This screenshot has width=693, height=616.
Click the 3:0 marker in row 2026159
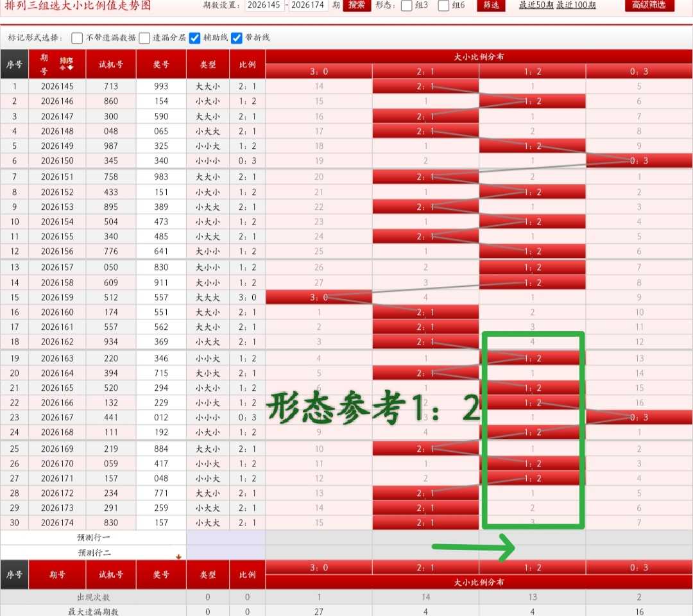[319, 297]
